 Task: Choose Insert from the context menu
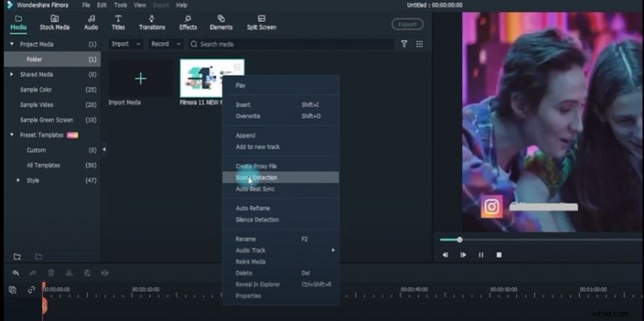pos(280,105)
